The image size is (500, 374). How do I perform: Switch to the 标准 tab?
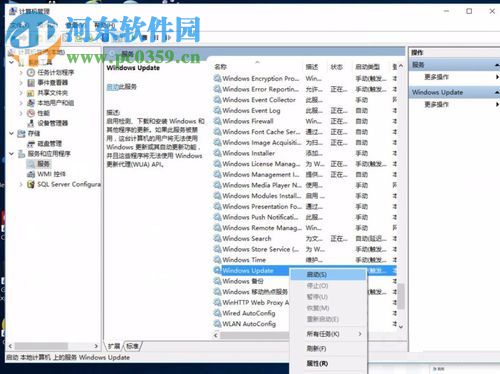[133, 346]
